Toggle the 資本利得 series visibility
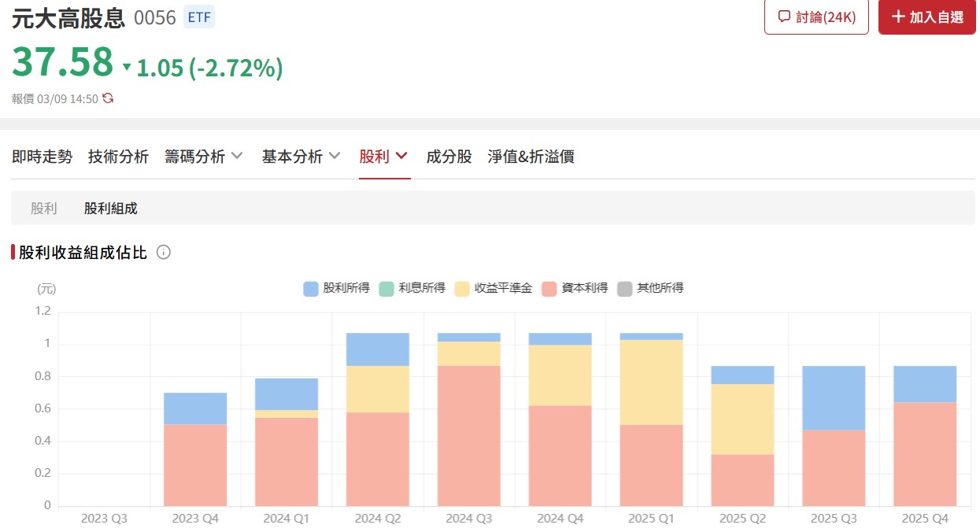The image size is (980, 532). [x=575, y=288]
